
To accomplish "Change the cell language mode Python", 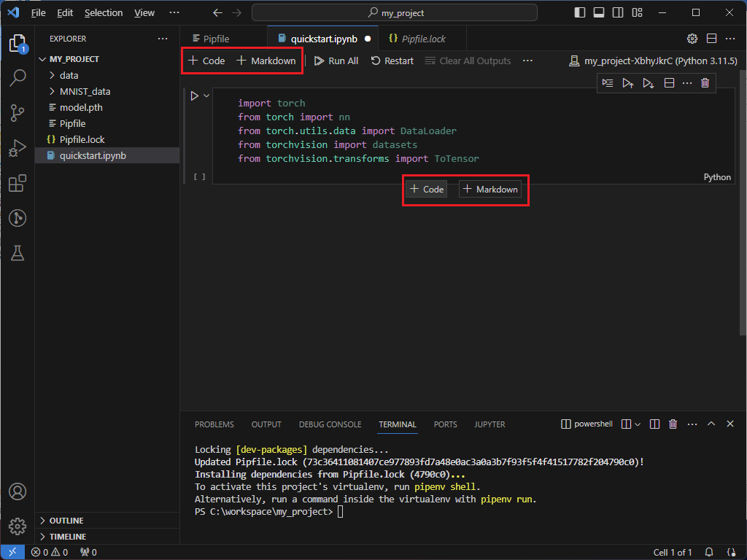I will pos(717,177).
